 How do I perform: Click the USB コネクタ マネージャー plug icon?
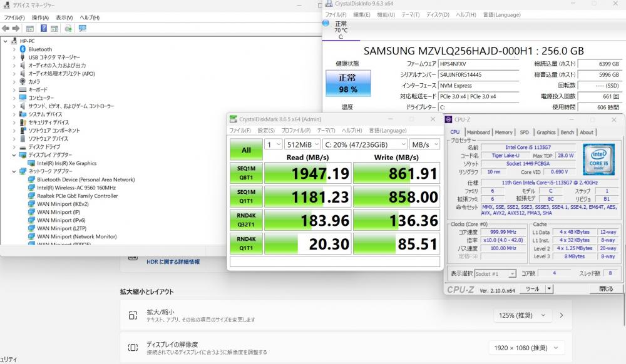(x=23, y=57)
